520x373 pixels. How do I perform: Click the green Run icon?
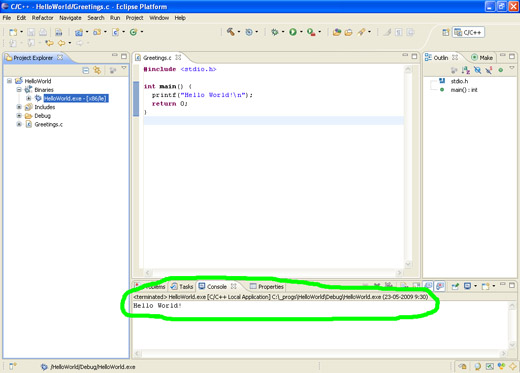293,32
